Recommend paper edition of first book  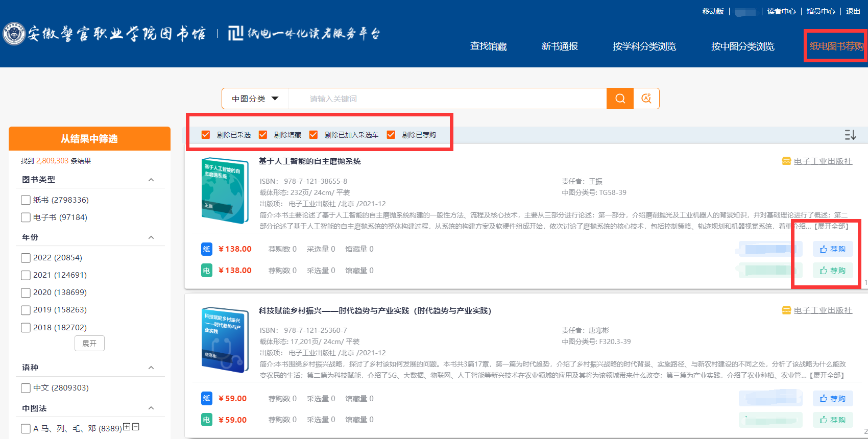pos(832,249)
